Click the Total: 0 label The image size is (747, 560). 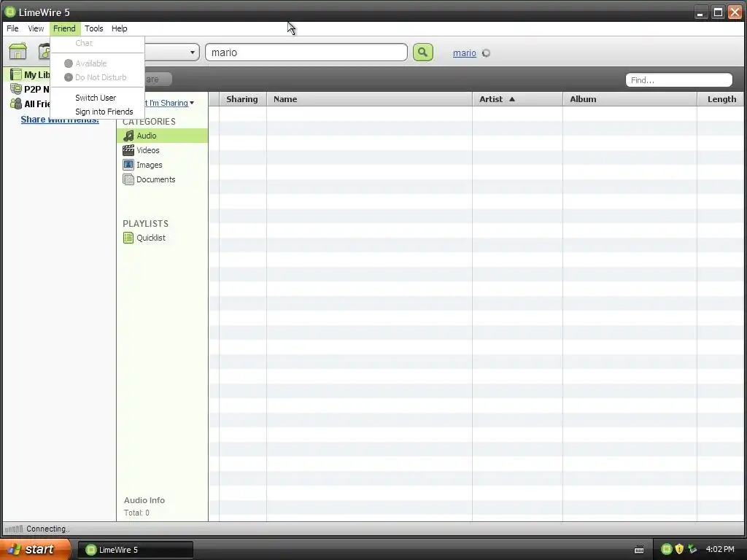coord(136,513)
